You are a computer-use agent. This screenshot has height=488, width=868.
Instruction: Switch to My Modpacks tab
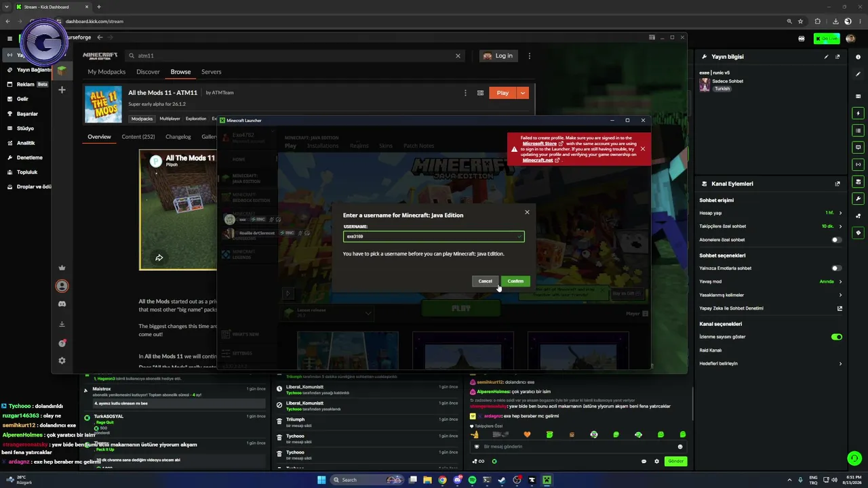click(x=106, y=72)
